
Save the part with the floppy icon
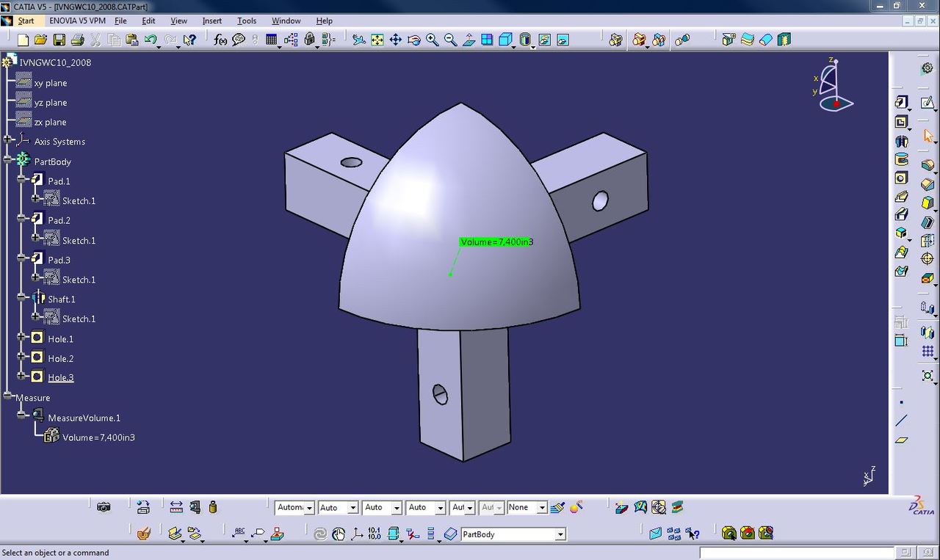[59, 40]
